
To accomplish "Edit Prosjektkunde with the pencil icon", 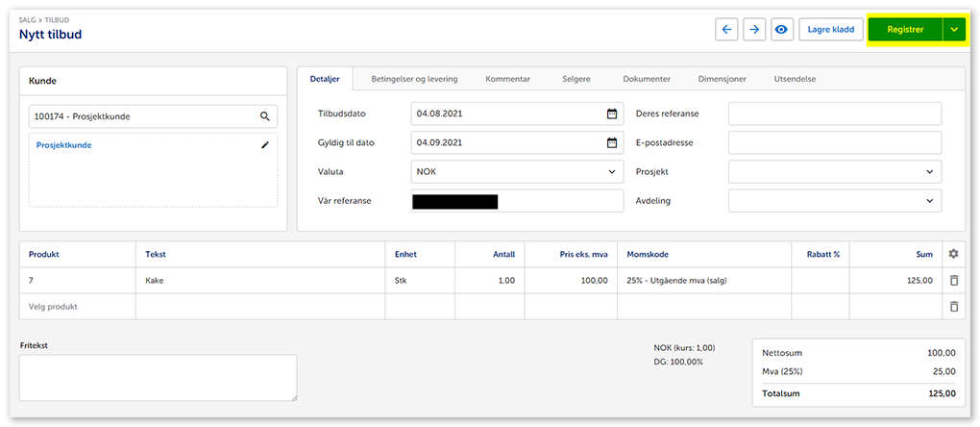I will pyautogui.click(x=265, y=145).
